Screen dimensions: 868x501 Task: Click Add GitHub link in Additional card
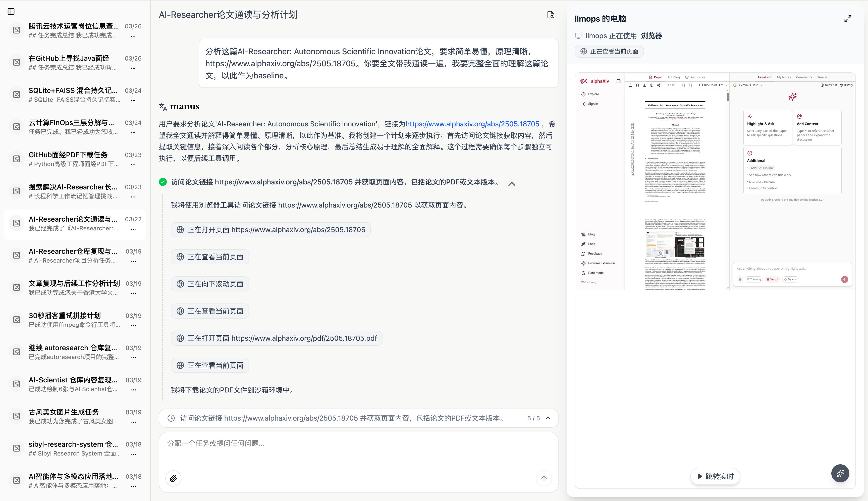pyautogui.click(x=762, y=168)
